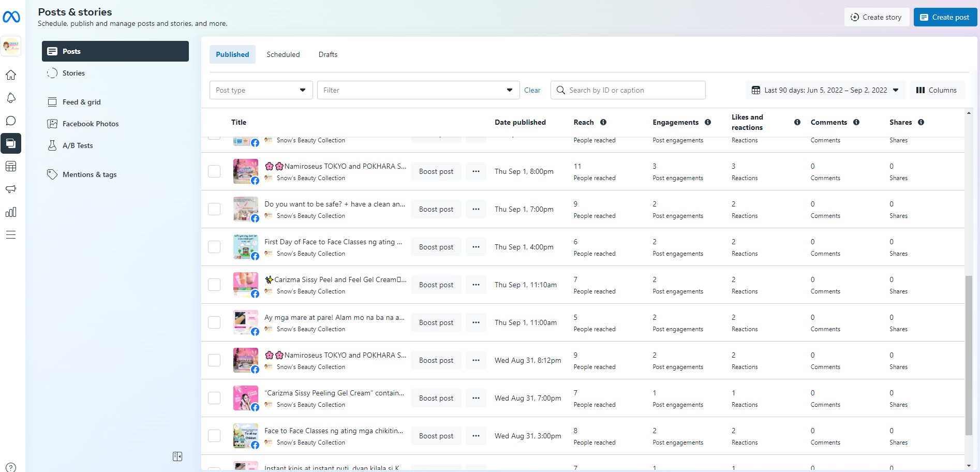Open more options for First Day of Face to Face post
Screen dimensions: 980x472
click(x=476, y=247)
